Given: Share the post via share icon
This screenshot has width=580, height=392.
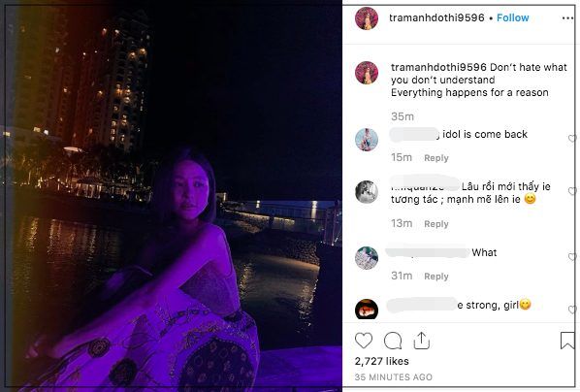Looking at the screenshot, I should tap(421, 341).
